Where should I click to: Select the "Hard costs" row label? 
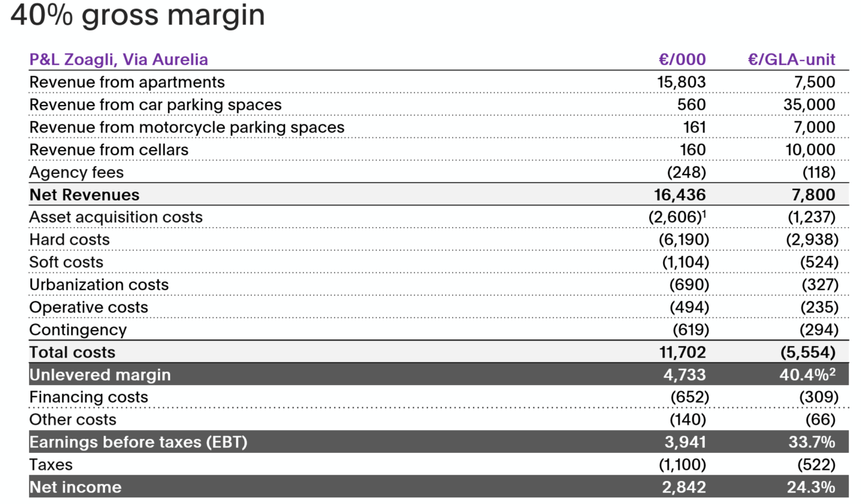[69, 240]
